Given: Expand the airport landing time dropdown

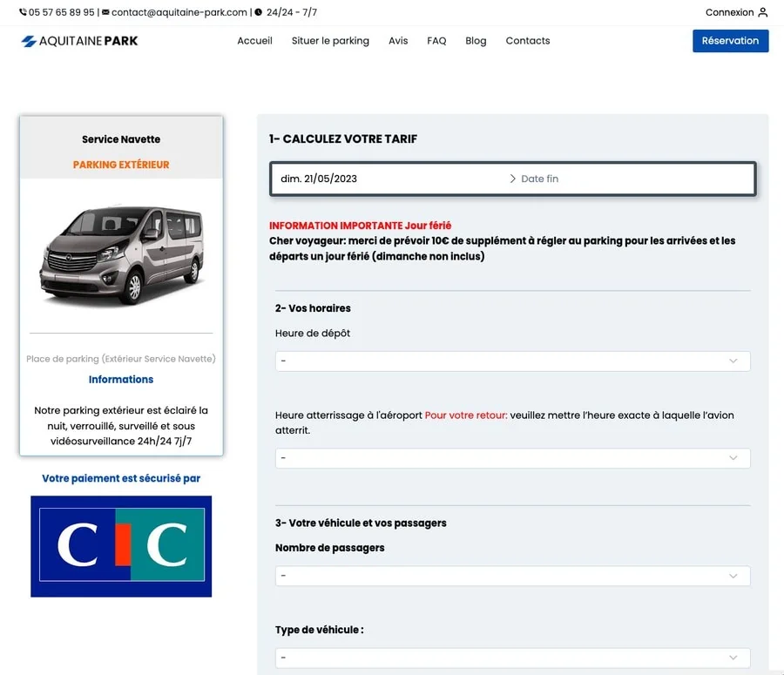Looking at the screenshot, I should click(x=512, y=458).
